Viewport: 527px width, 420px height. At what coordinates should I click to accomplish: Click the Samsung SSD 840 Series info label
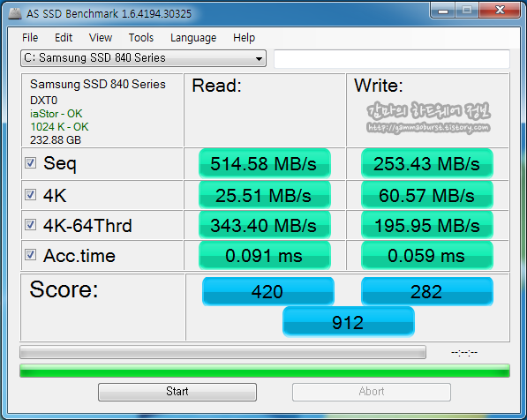pos(97,84)
